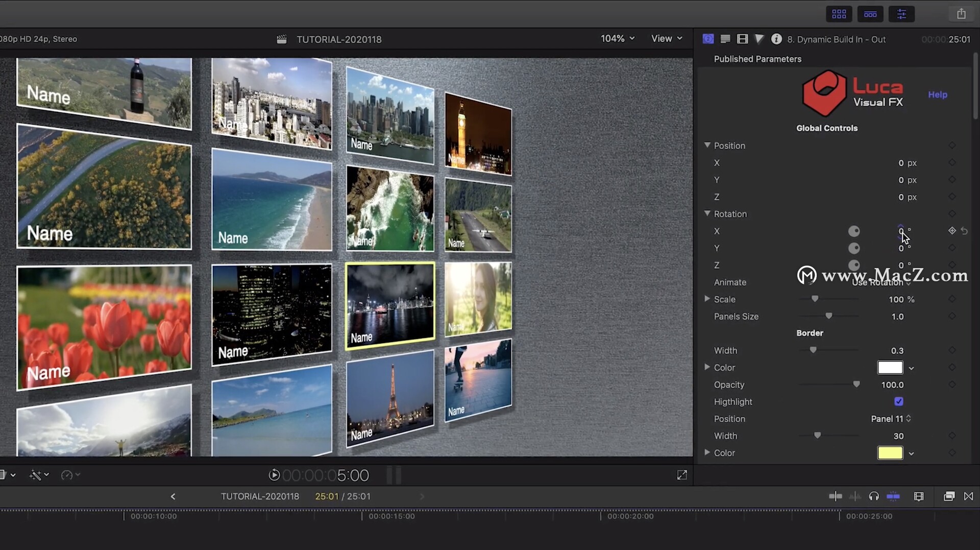Click the Help link

(x=937, y=94)
